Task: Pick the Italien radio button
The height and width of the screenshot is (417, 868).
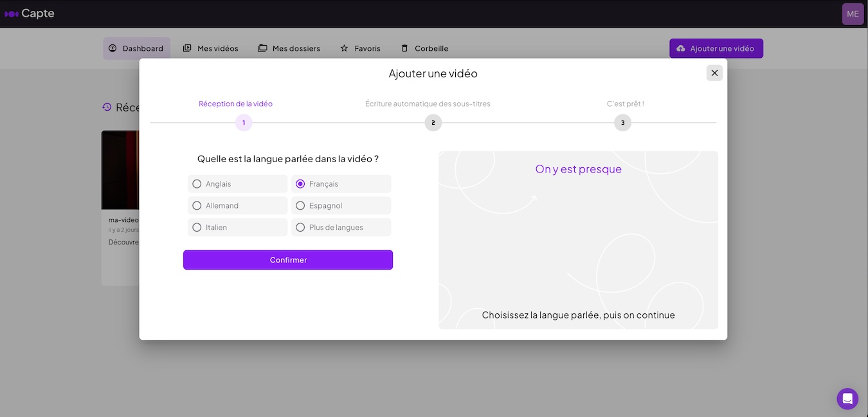Action: click(197, 227)
